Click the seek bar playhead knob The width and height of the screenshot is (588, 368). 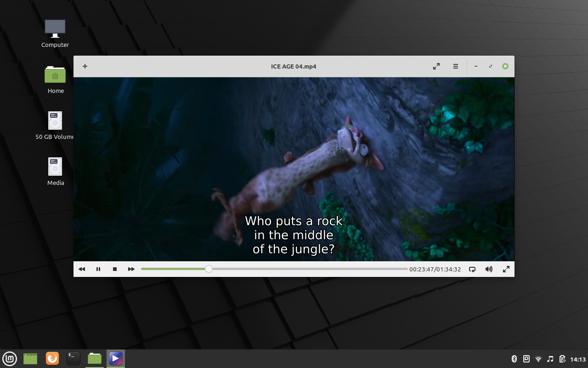[x=209, y=269]
